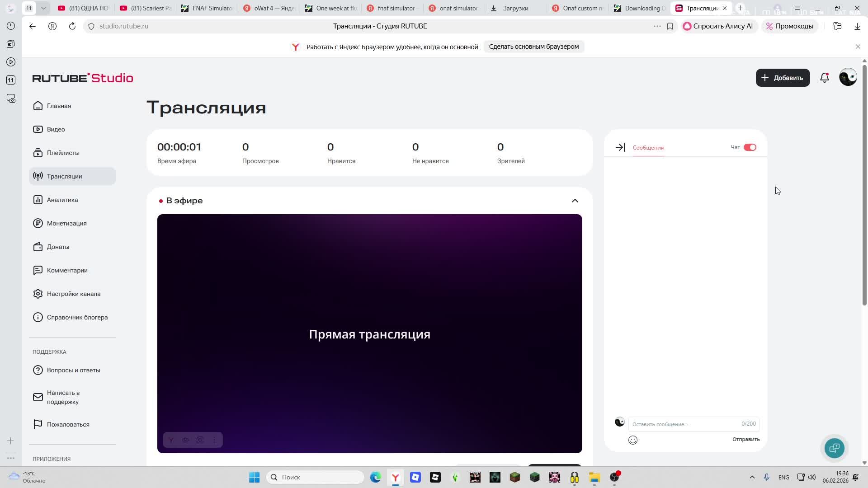Viewport: 868px width, 488px height.
Task: Open the support chat widget
Action: 834,448
